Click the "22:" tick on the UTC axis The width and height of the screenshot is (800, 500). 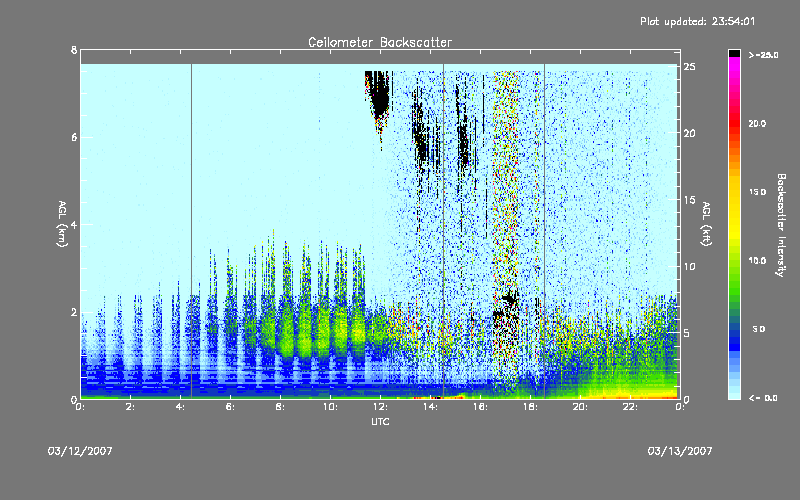630,407
